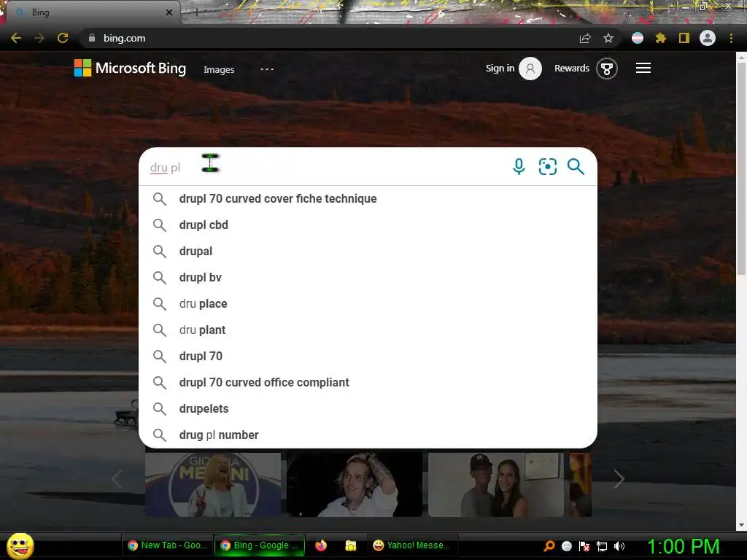Click the 1:00 PM clock
Image resolution: width=747 pixels, height=560 pixels.
[x=683, y=546]
